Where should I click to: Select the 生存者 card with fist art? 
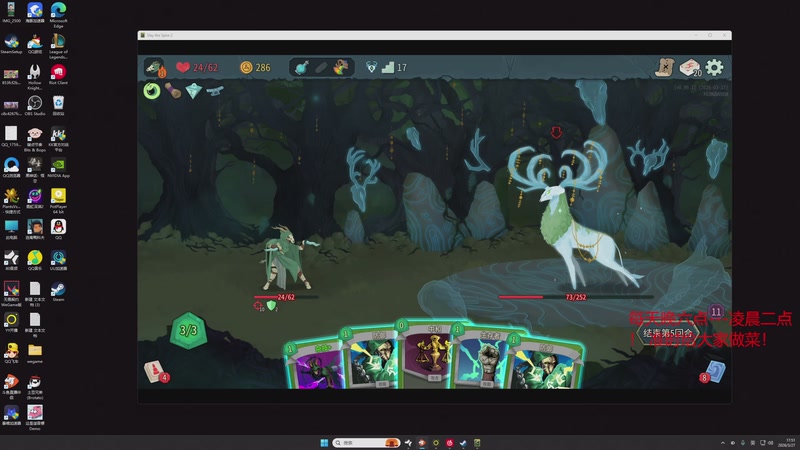pos(484,358)
